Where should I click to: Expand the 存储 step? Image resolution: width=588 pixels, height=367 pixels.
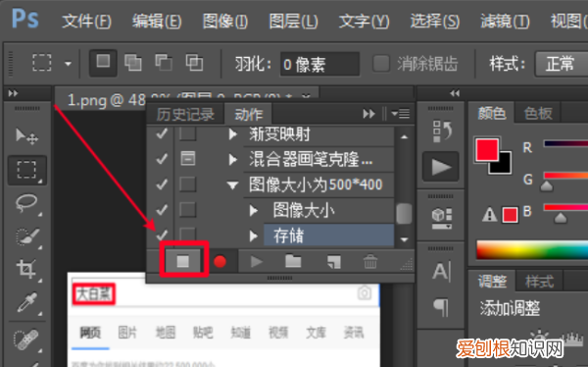click(254, 236)
